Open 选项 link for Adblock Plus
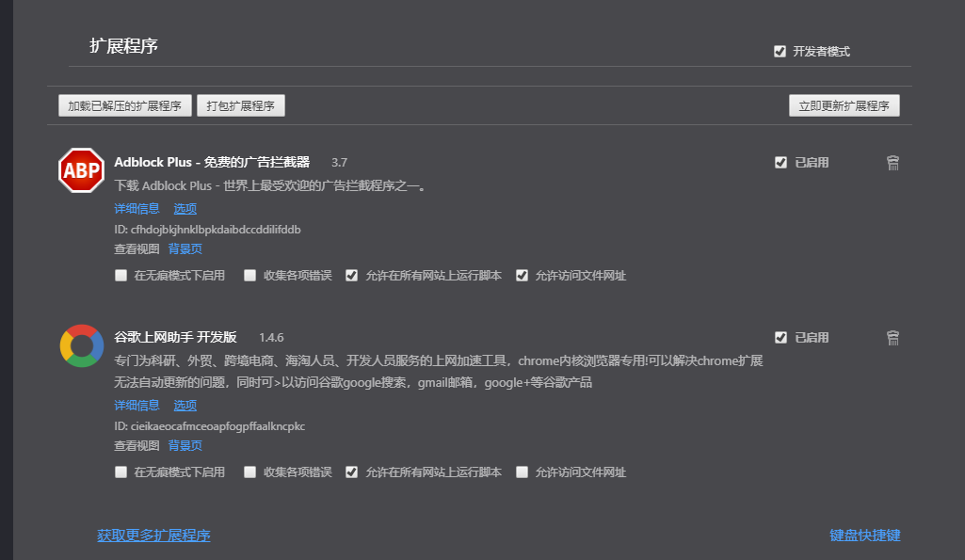The image size is (965, 560). tap(185, 209)
